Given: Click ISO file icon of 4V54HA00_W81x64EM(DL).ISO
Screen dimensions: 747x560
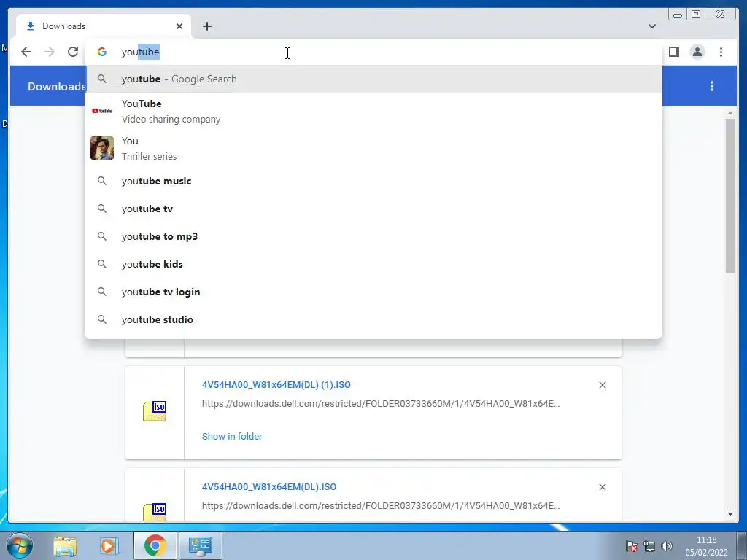Looking at the screenshot, I should [155, 512].
